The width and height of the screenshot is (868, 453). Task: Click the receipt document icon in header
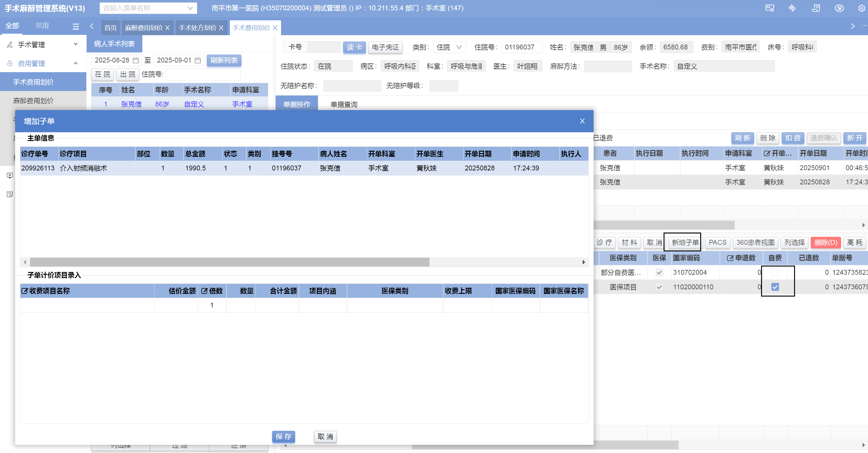[816, 8]
